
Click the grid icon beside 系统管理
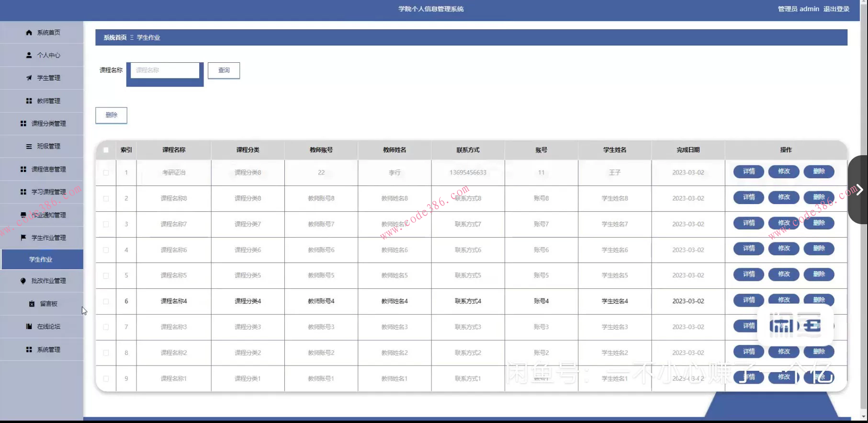coord(29,350)
